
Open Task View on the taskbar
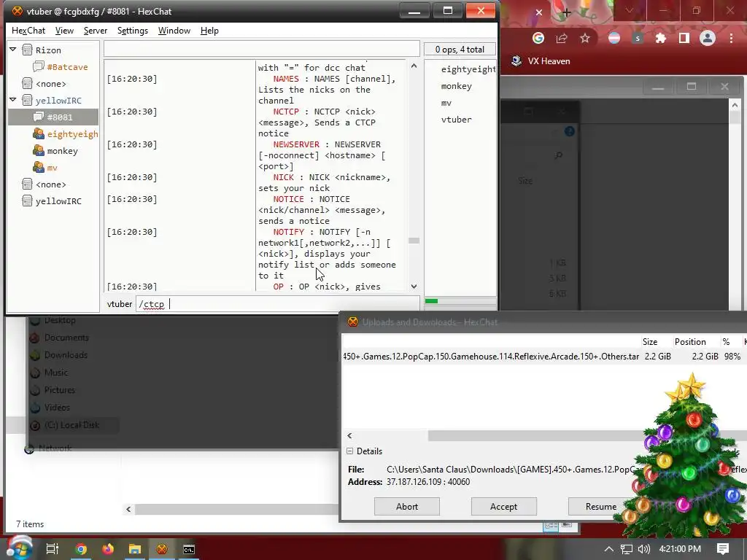(x=53, y=549)
